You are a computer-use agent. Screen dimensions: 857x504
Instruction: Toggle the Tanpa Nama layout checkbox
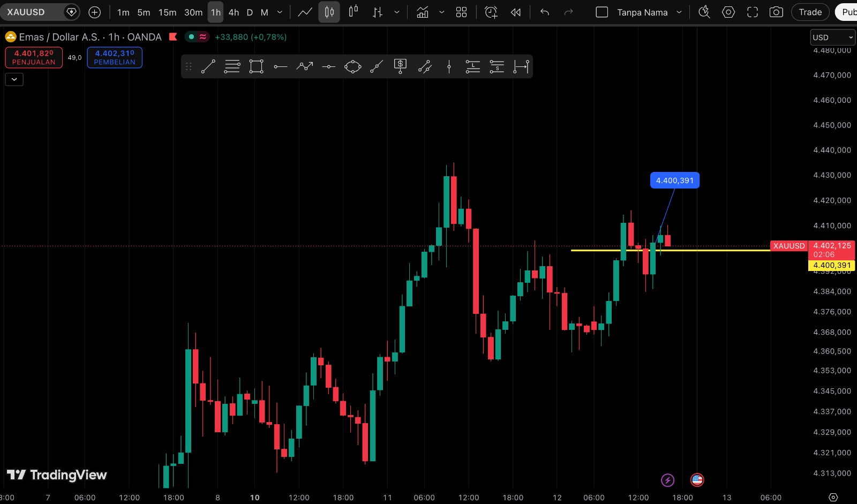[602, 12]
